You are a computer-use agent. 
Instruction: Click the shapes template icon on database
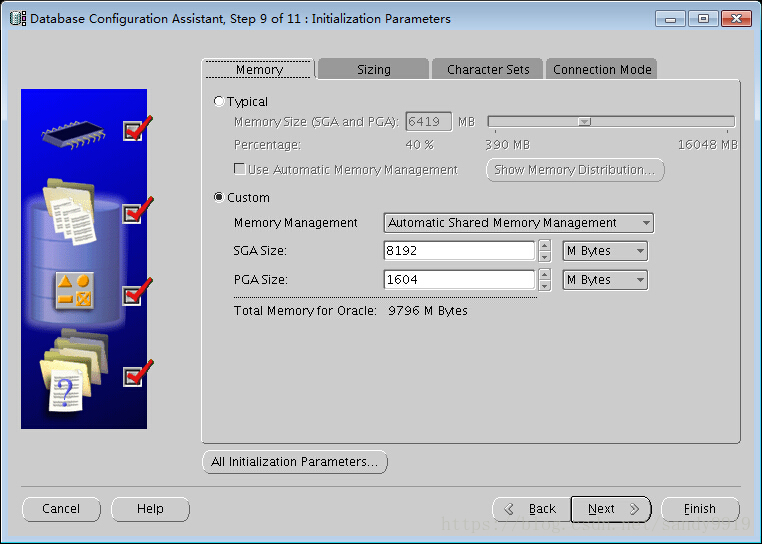click(74, 291)
